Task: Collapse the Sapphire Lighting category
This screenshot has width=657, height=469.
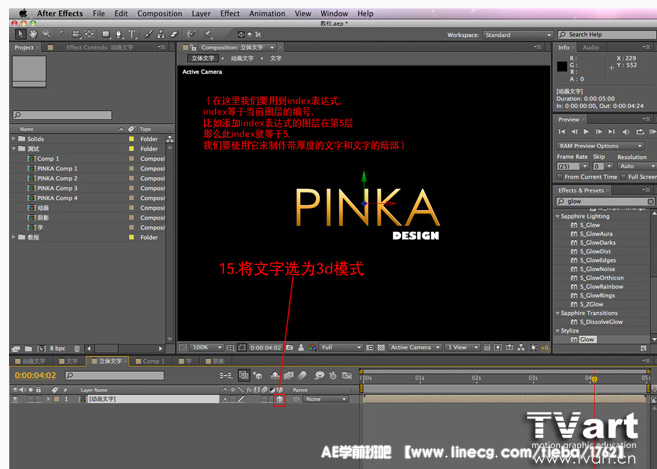Action: [558, 216]
